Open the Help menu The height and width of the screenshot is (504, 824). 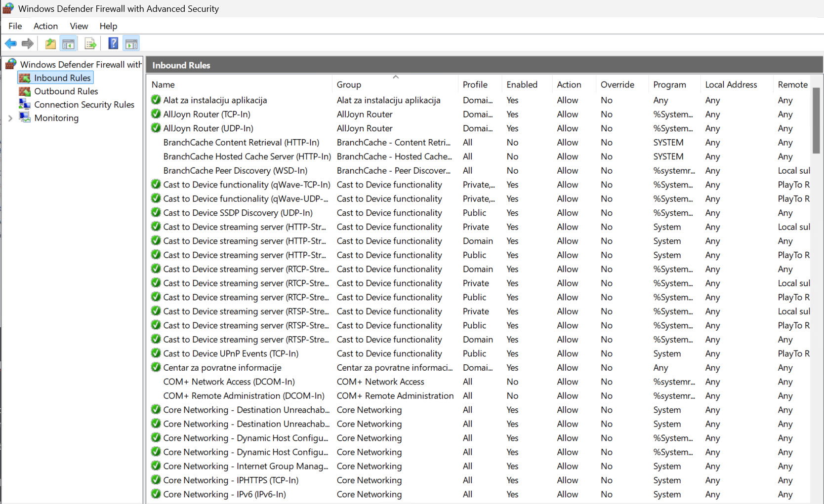[x=108, y=26]
